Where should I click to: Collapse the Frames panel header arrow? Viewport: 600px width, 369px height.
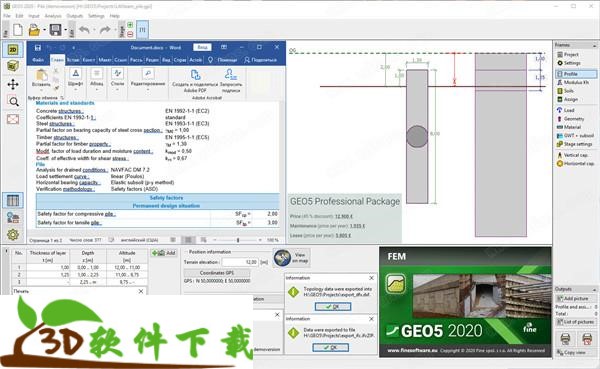point(594,45)
